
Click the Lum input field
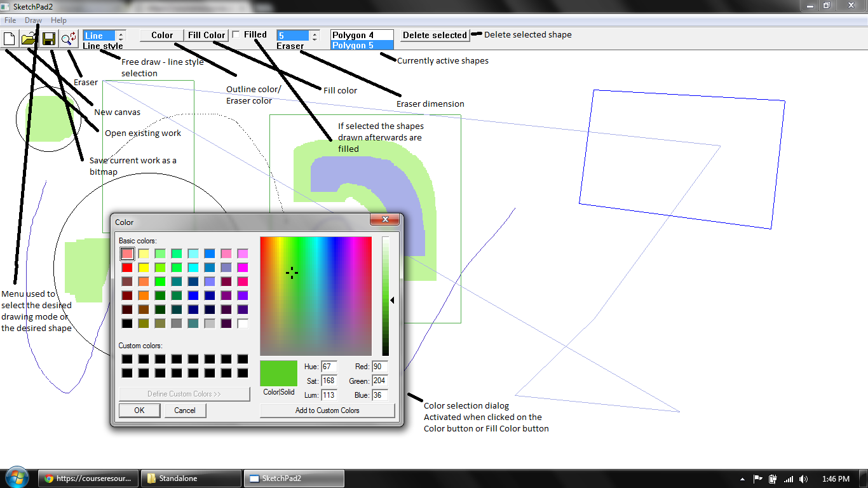click(x=329, y=395)
